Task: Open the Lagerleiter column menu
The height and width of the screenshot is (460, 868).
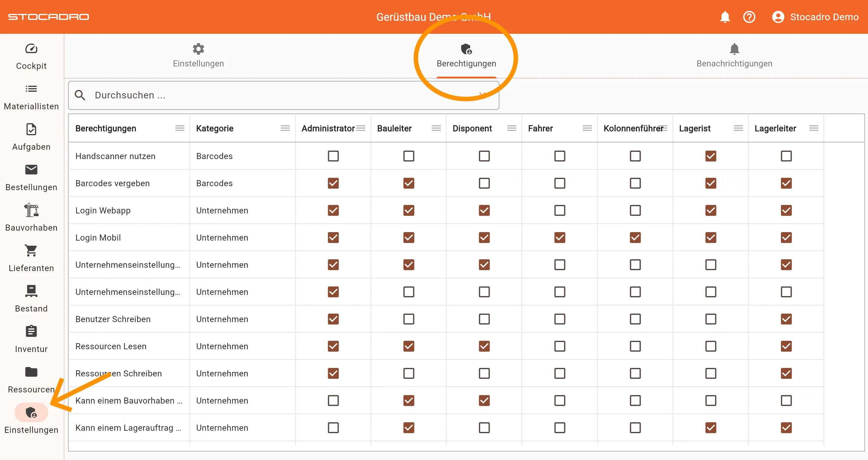Action: click(814, 128)
